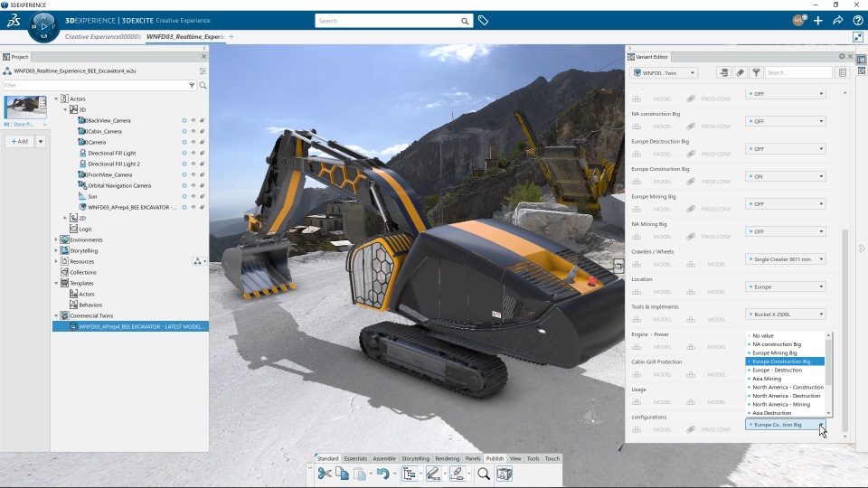This screenshot has width=868, height=488.
Task: Click the rightmost 3D box icon in toolbar
Action: (x=505, y=474)
